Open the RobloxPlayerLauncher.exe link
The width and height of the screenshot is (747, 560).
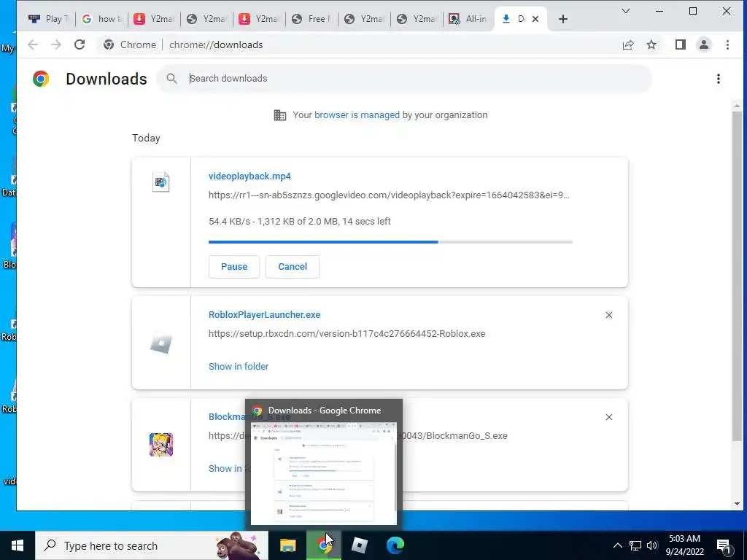(264, 315)
